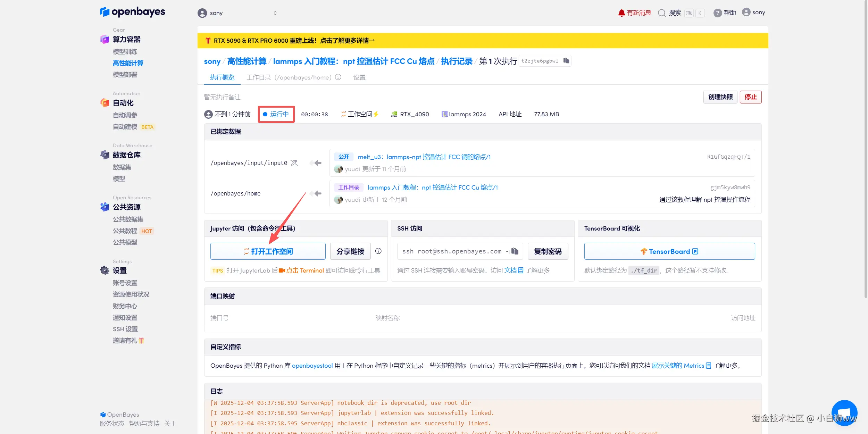The width and height of the screenshot is (868, 434).
Task: Open the chat support bubble
Action: pyautogui.click(x=844, y=412)
